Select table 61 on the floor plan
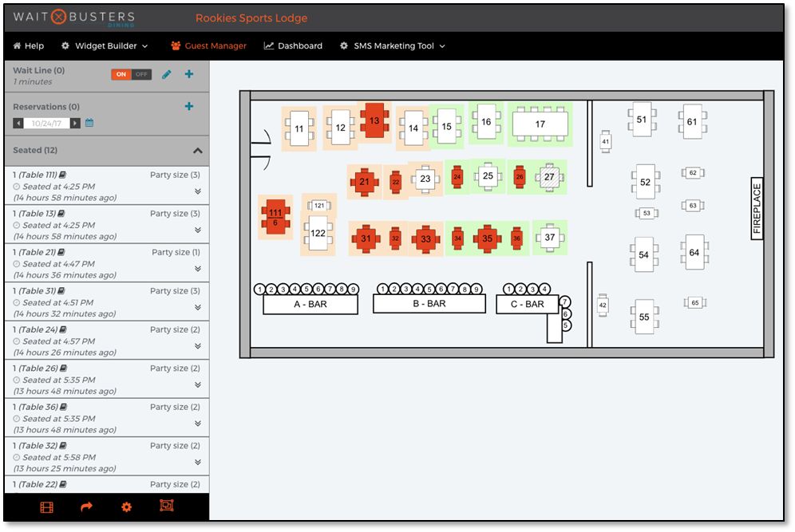Image resolution: width=795 pixels, height=532 pixels. pos(692,121)
